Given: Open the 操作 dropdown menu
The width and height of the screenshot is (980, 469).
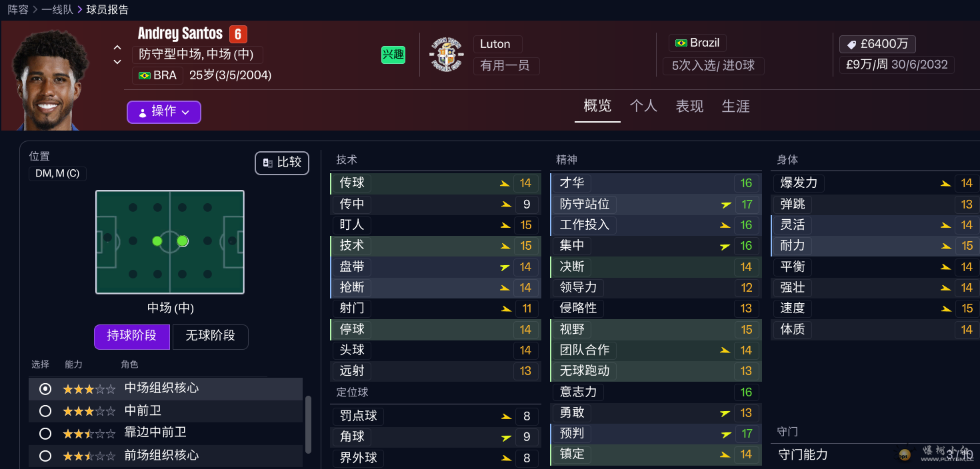Looking at the screenshot, I should click(x=163, y=112).
